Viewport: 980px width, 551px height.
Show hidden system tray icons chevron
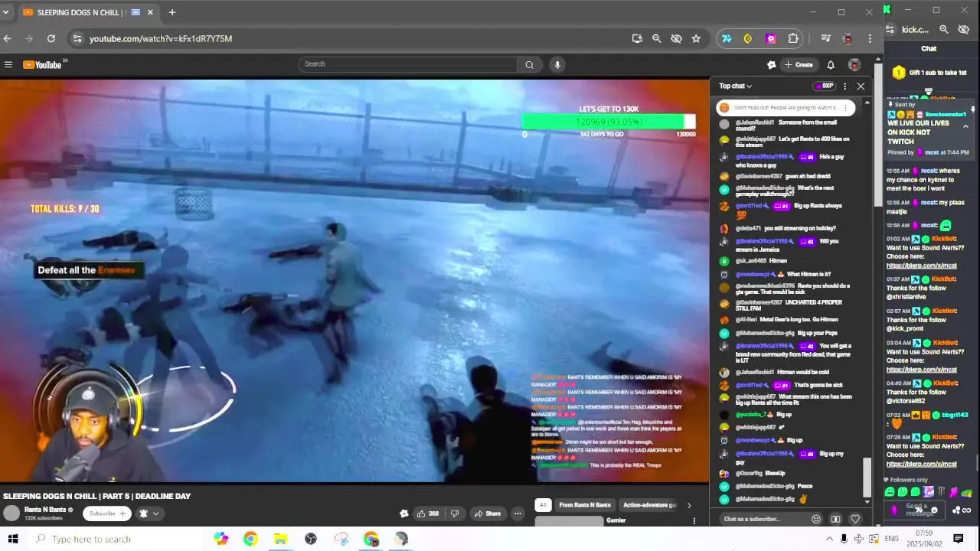(x=829, y=539)
